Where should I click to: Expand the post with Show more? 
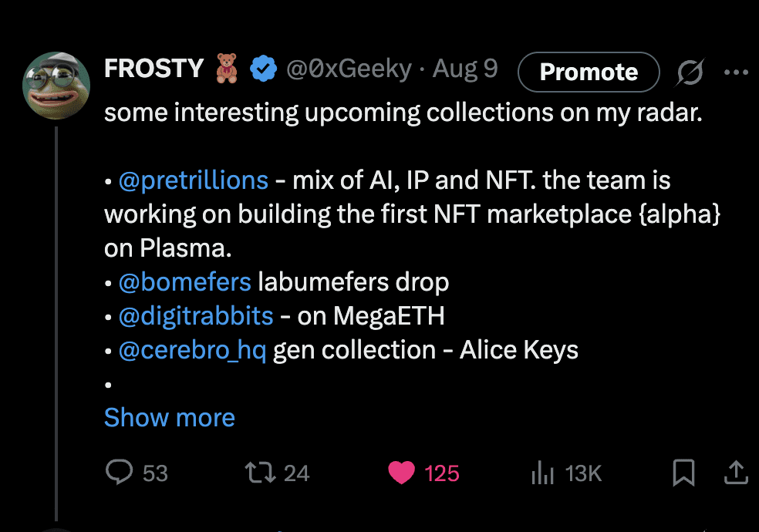[x=169, y=417]
